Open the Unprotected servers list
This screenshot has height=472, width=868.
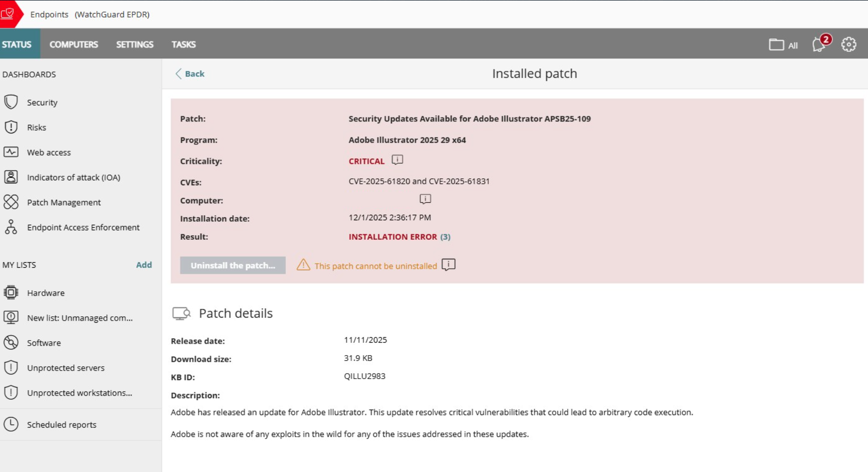point(65,368)
